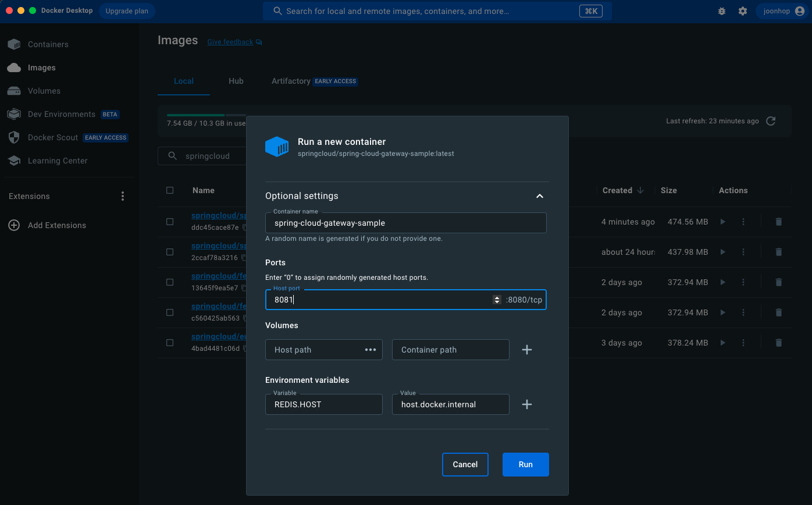The image size is (812, 505).
Task: Collapse the Optional settings section
Action: [540, 196]
